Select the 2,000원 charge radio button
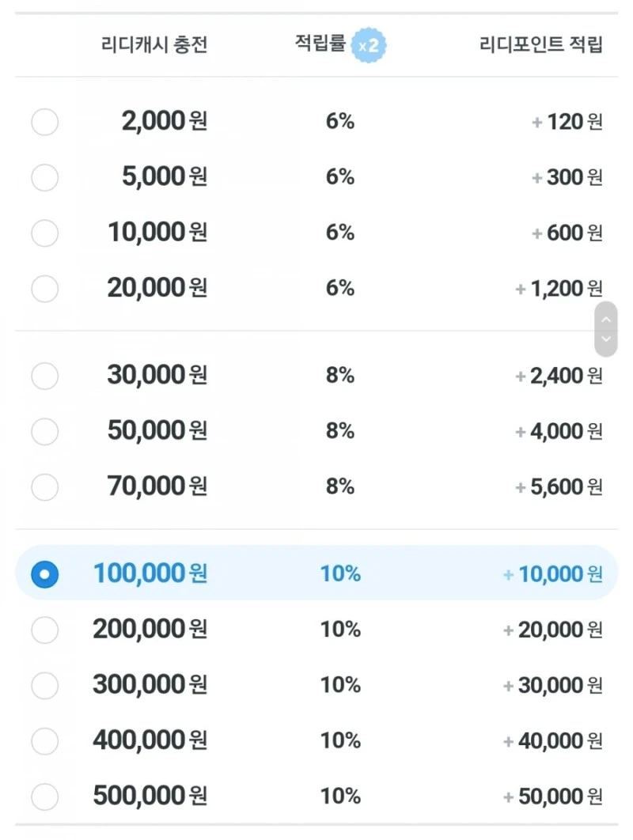This screenshot has height=840, width=633. pyautogui.click(x=44, y=122)
